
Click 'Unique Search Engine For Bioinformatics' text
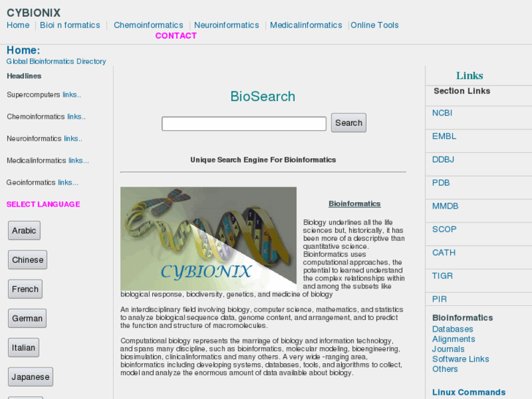[263, 160]
